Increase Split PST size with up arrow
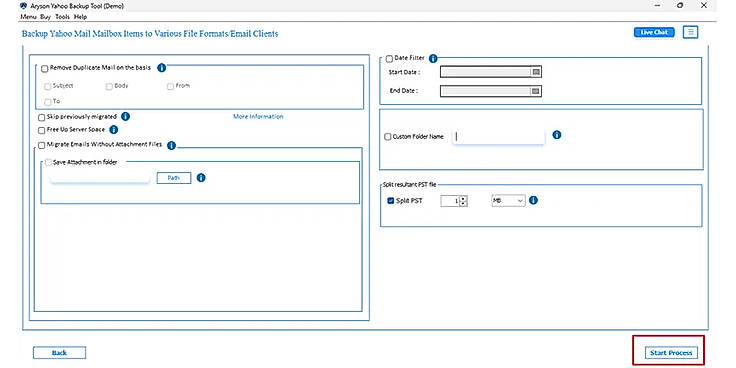Screen dimensions: 736x368 tap(463, 199)
